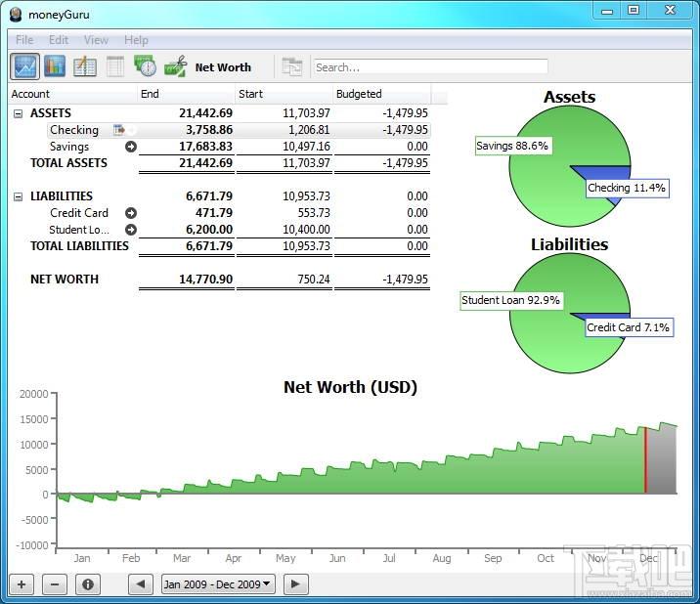Open the Net Worth view icon
Viewport: 700px width, 604px height.
[x=24, y=66]
